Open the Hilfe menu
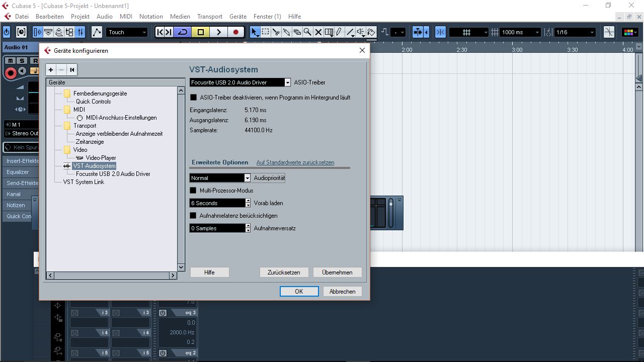The height and width of the screenshot is (362, 644). [294, 16]
